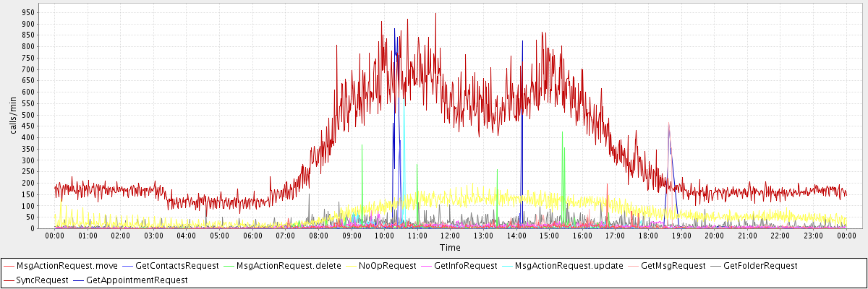
Task: Click the GetMsgRequest legend label
Action: (673, 266)
